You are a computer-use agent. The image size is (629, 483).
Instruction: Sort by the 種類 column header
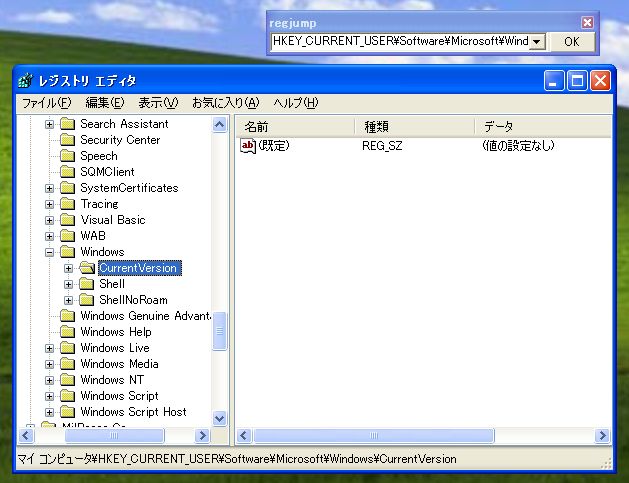point(414,127)
